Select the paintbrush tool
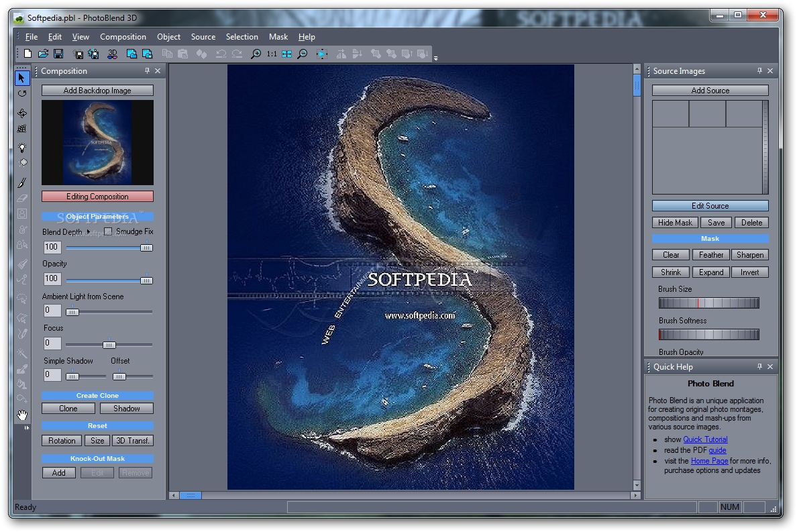 tap(22, 182)
